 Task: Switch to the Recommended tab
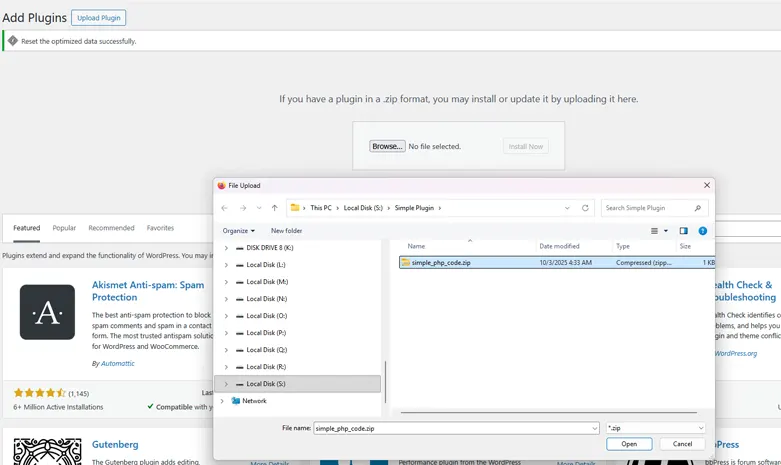111,228
